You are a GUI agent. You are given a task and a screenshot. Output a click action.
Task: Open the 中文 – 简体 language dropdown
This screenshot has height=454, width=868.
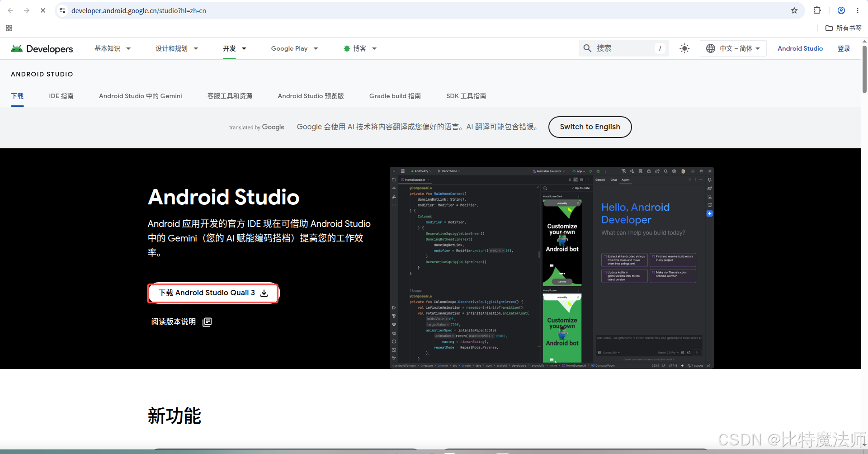tap(733, 48)
